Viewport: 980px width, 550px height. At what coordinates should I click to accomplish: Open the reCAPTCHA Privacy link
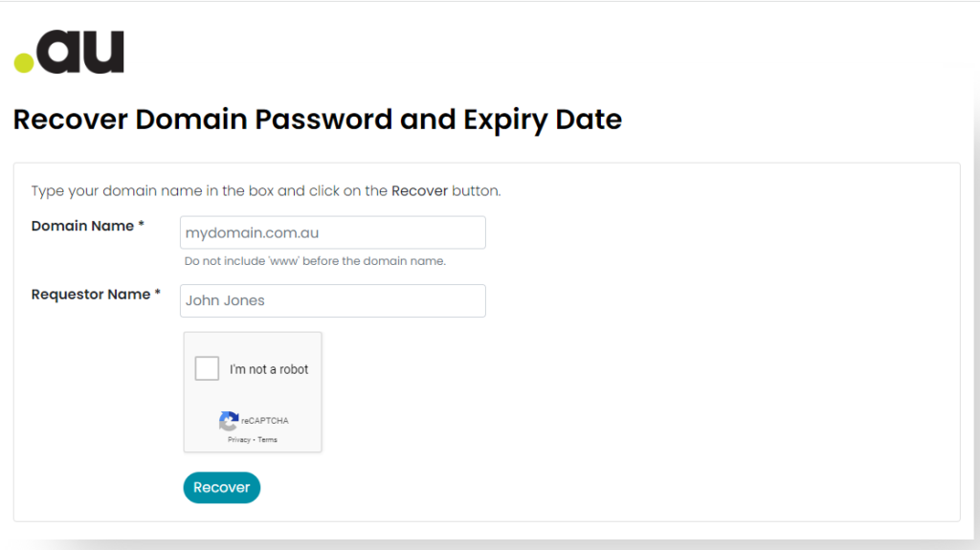coord(238,440)
